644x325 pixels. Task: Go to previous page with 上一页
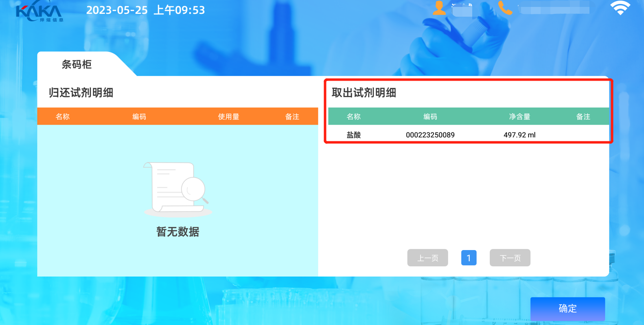(x=427, y=258)
